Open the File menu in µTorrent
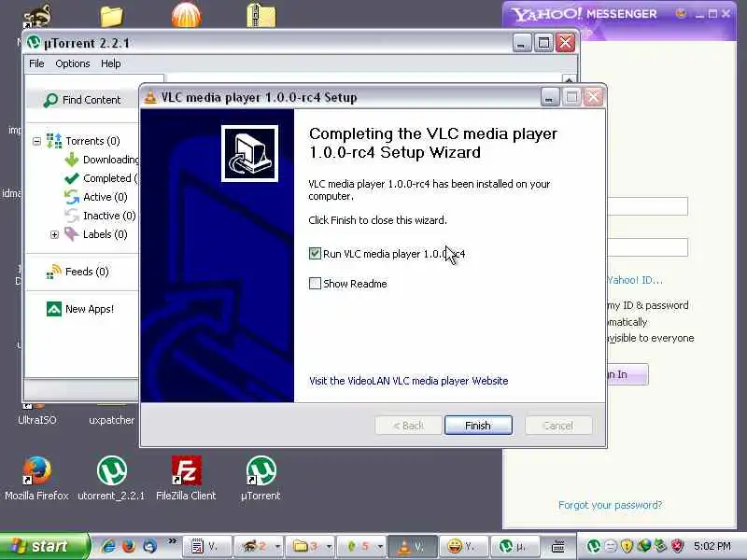This screenshot has height=560, width=747. click(x=36, y=63)
